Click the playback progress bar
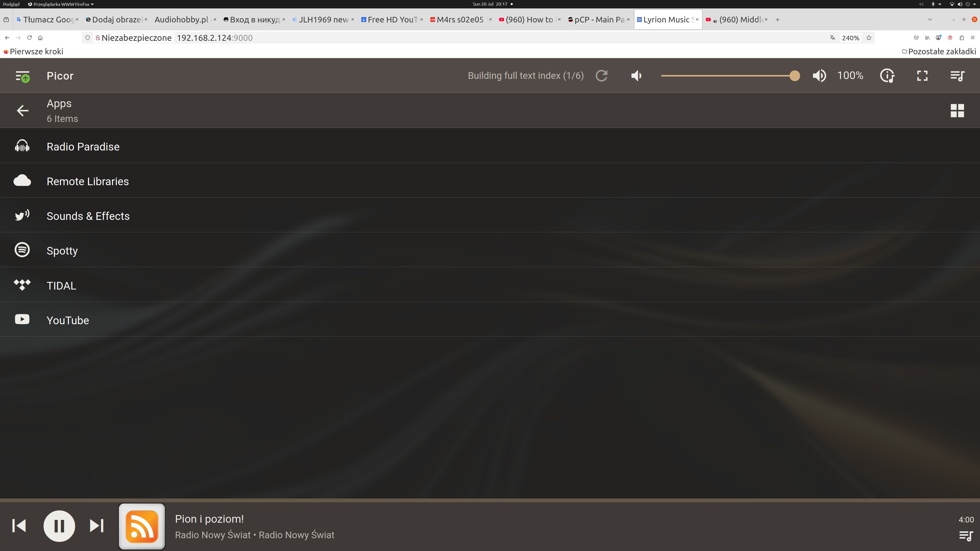The width and height of the screenshot is (980, 551). tap(490, 500)
